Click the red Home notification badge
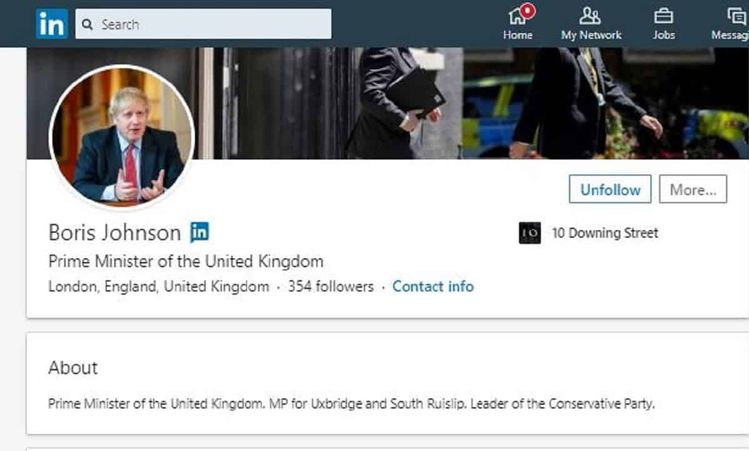This screenshot has height=451, width=749. pos(528,11)
